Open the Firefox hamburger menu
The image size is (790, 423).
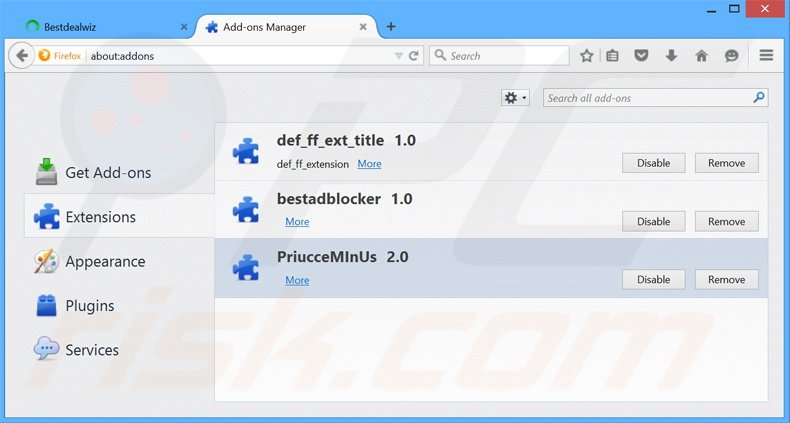(x=766, y=55)
